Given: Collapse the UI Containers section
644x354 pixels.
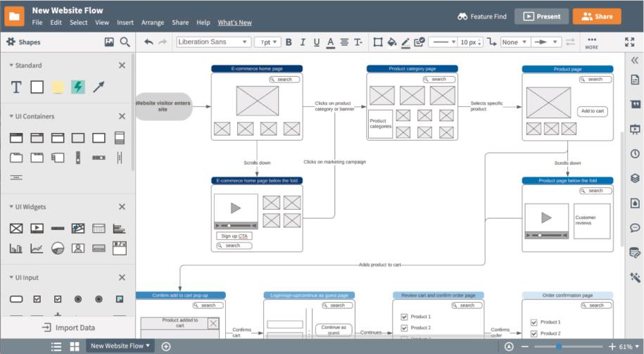Looking at the screenshot, I should pyautogui.click(x=11, y=116).
